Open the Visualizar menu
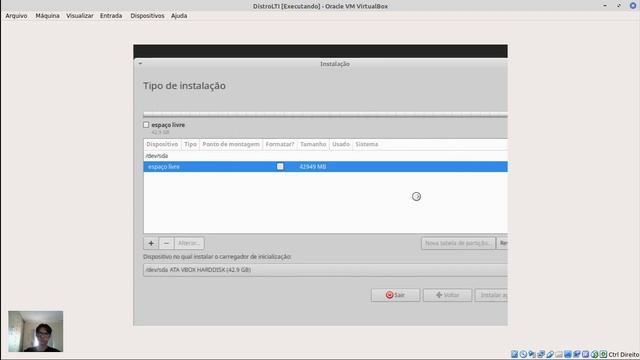Screen dimensions: 640x360 tap(80, 16)
